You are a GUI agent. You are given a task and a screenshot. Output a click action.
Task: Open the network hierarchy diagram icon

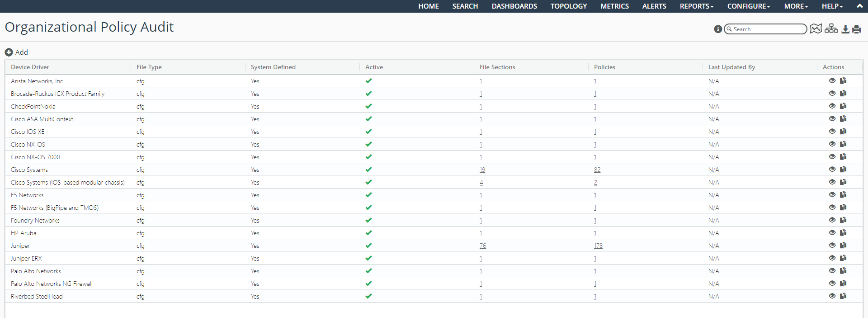click(831, 29)
